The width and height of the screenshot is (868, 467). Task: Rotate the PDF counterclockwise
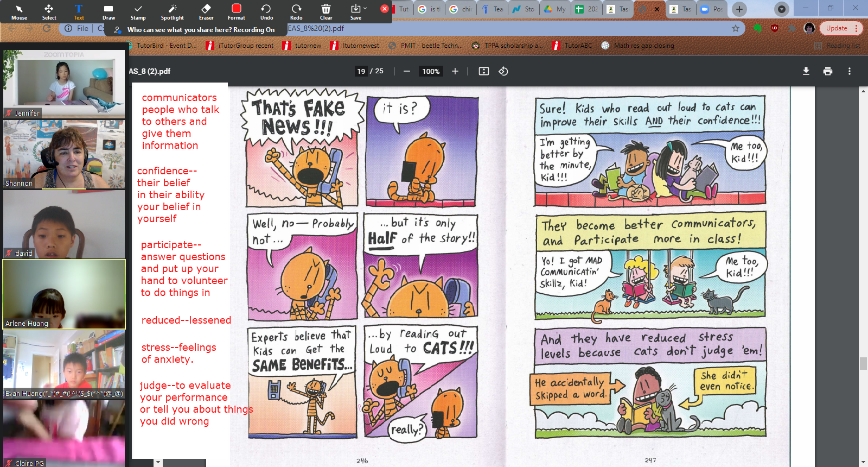pyautogui.click(x=503, y=71)
